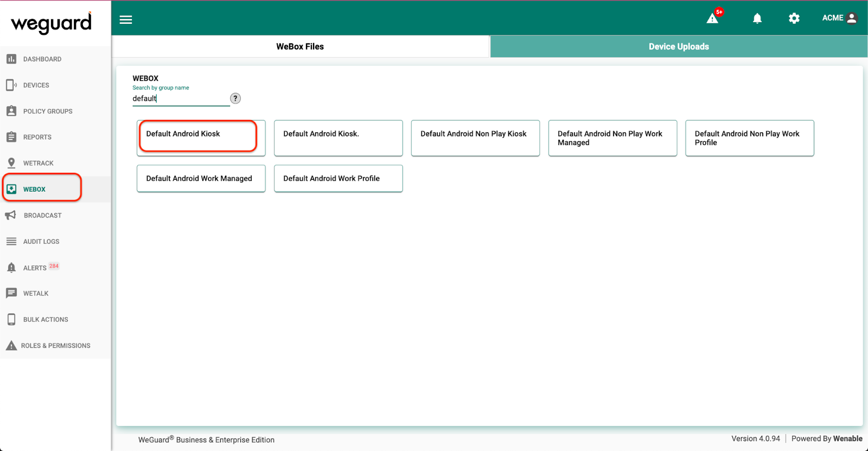Switch to the WeBox Files tab
The image size is (868, 451).
[300, 47]
